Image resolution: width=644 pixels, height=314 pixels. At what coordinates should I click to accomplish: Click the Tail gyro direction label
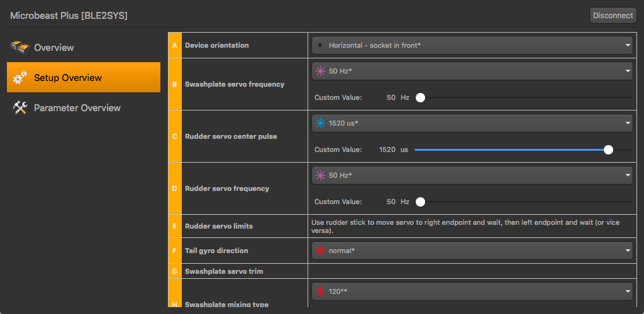(x=216, y=250)
